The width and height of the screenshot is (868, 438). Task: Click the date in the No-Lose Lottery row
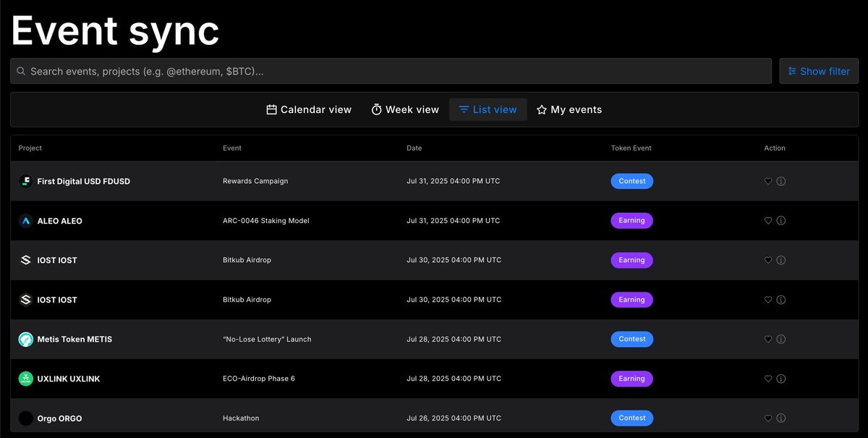tap(454, 340)
